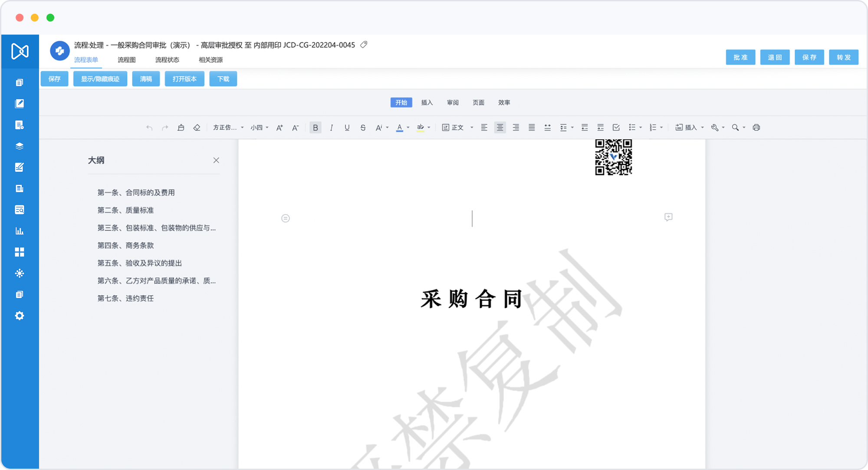Viewport: 868px width, 470px height.
Task: Click the increase font size icon
Action: coord(279,127)
